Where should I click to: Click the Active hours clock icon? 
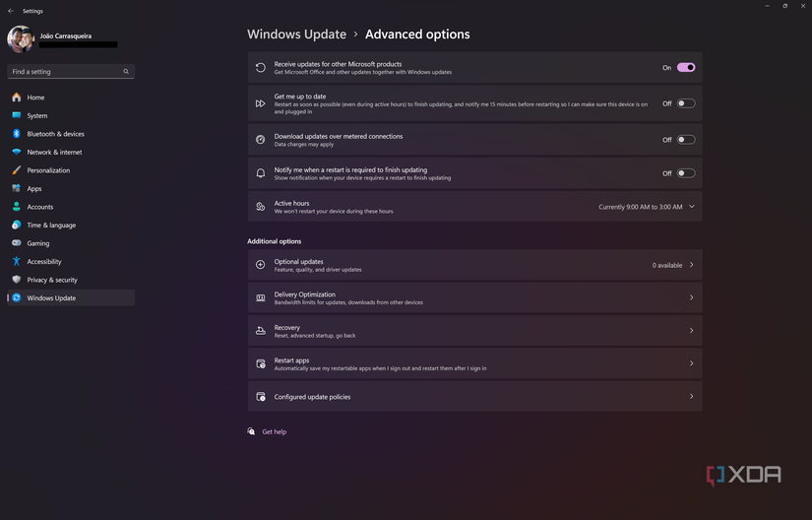(x=261, y=207)
